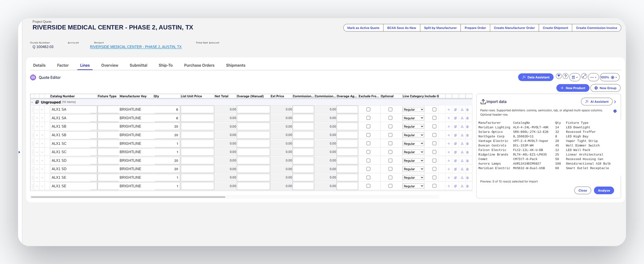Click the New Group button
This screenshot has height=264, width=644.
click(x=605, y=88)
